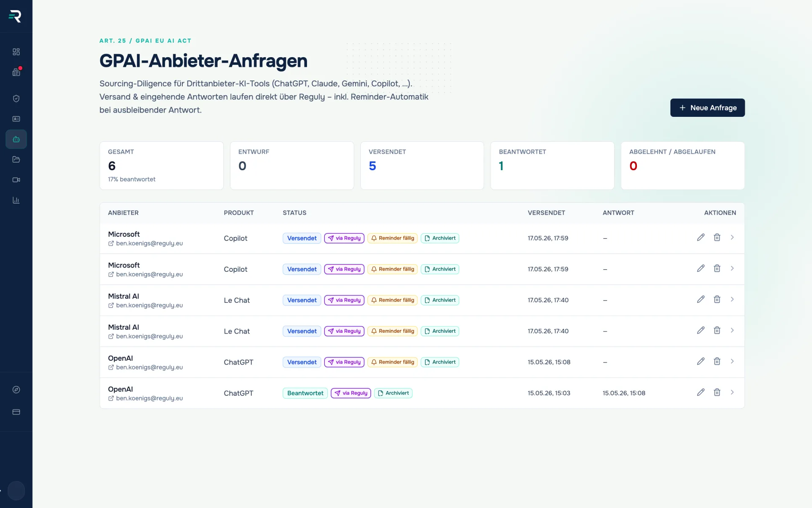Open the dashboard grid icon in sidebar
The height and width of the screenshot is (508, 812).
[x=16, y=52]
